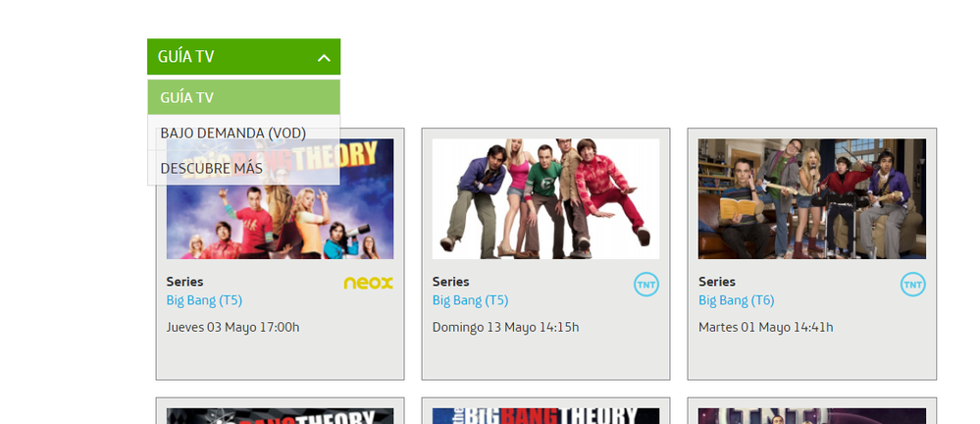Viewport: 980px width, 424px height.
Task: Click the living room cast thumbnail
Action: click(x=812, y=199)
